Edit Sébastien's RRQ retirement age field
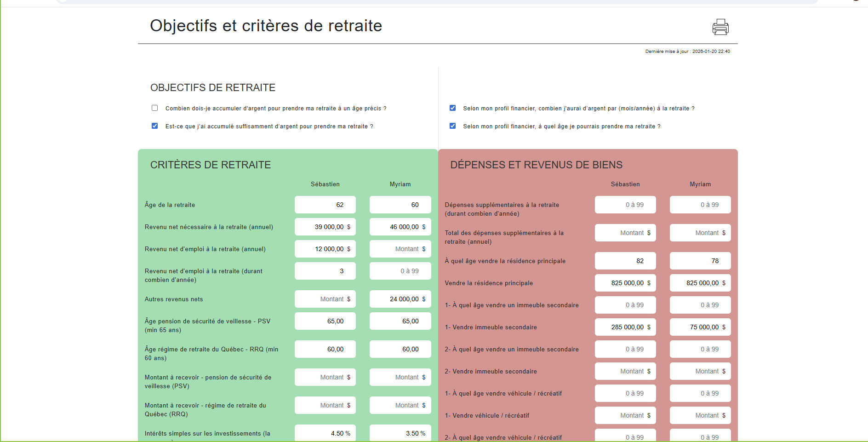This screenshot has width=868, height=442. point(325,349)
